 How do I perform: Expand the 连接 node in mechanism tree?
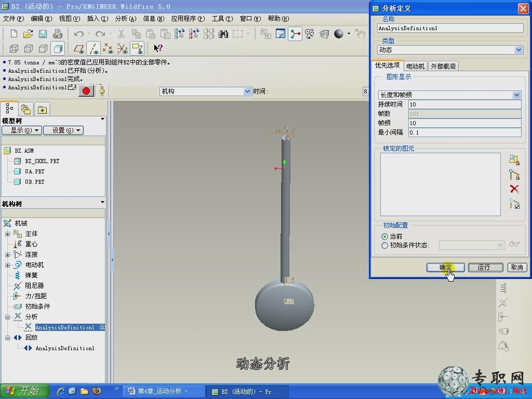[x=7, y=255]
